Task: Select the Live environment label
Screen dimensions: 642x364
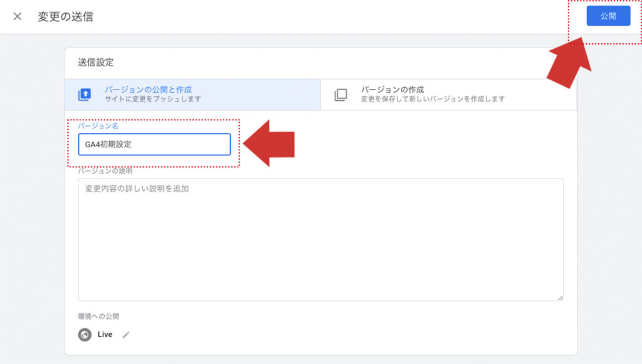Action: tap(103, 334)
